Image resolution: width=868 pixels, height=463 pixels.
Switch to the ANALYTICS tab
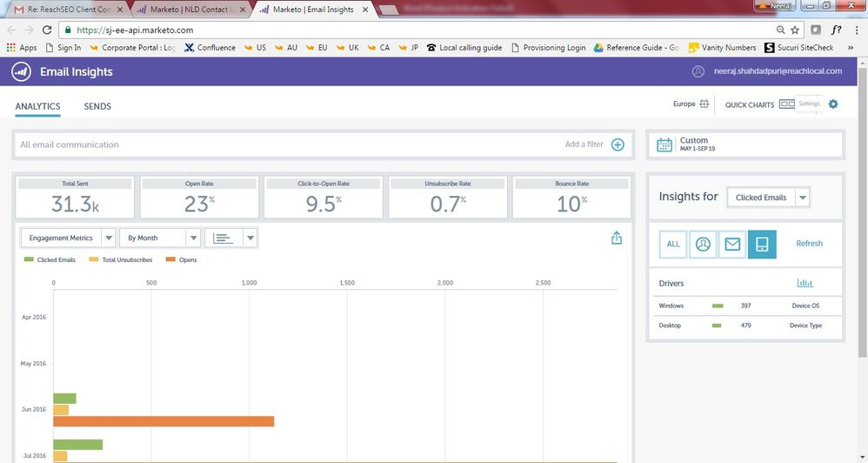[x=37, y=106]
